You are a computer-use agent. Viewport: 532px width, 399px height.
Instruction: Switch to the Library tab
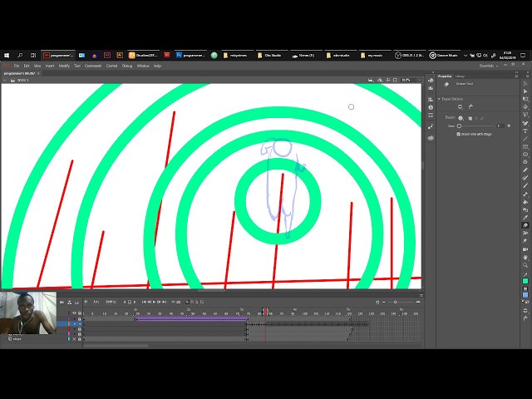(460, 76)
